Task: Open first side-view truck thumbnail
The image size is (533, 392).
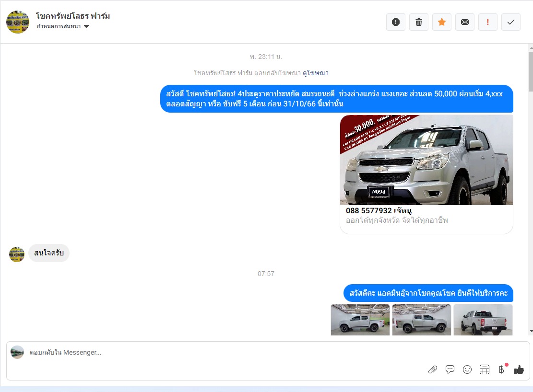Action: pyautogui.click(x=360, y=320)
